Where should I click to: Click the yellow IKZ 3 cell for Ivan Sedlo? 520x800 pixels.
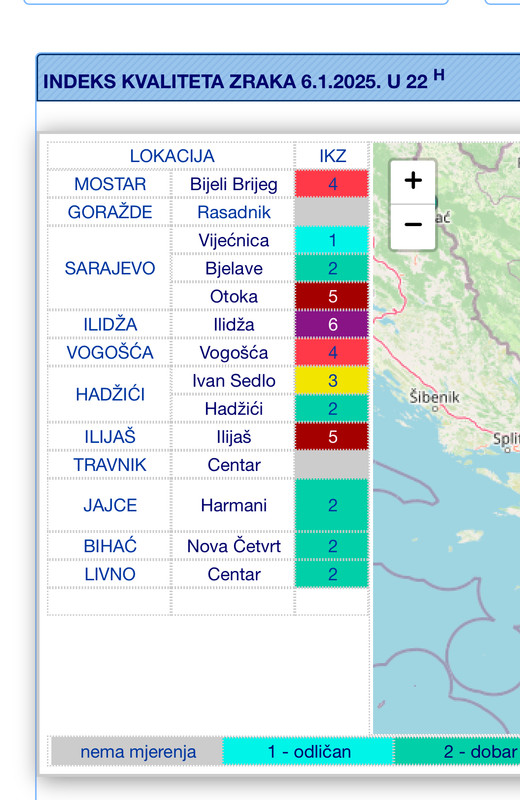pyautogui.click(x=332, y=381)
